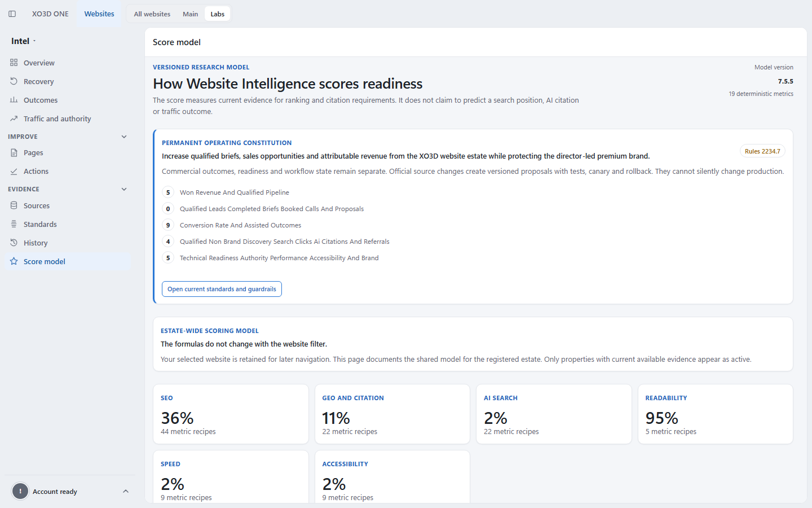Viewport: 812px width, 508px height.
Task: Click the Pages document icon
Action: click(14, 152)
